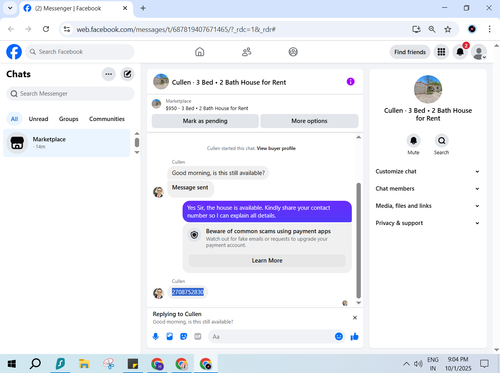The image size is (500, 373).
Task: Open a new browser tab
Action: 143,8
